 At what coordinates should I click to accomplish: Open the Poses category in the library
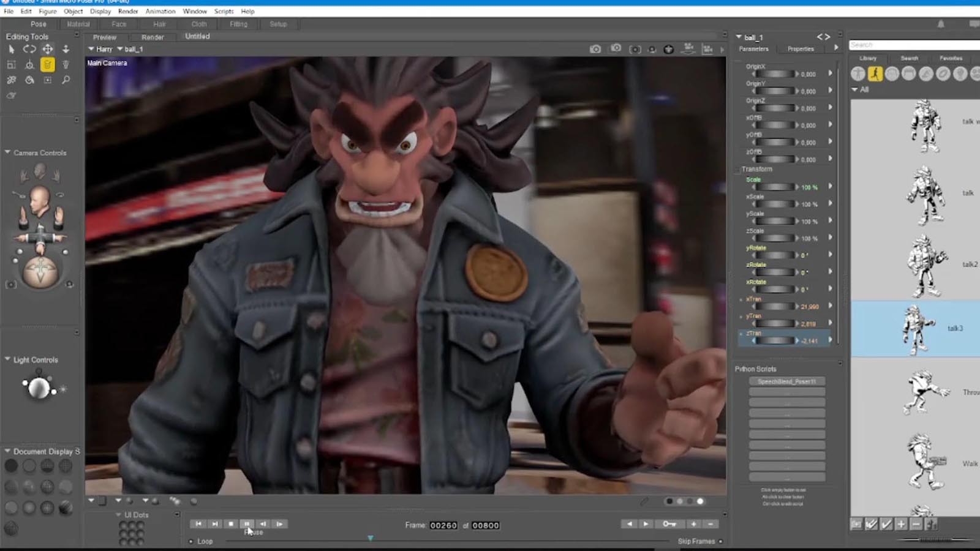(x=875, y=73)
